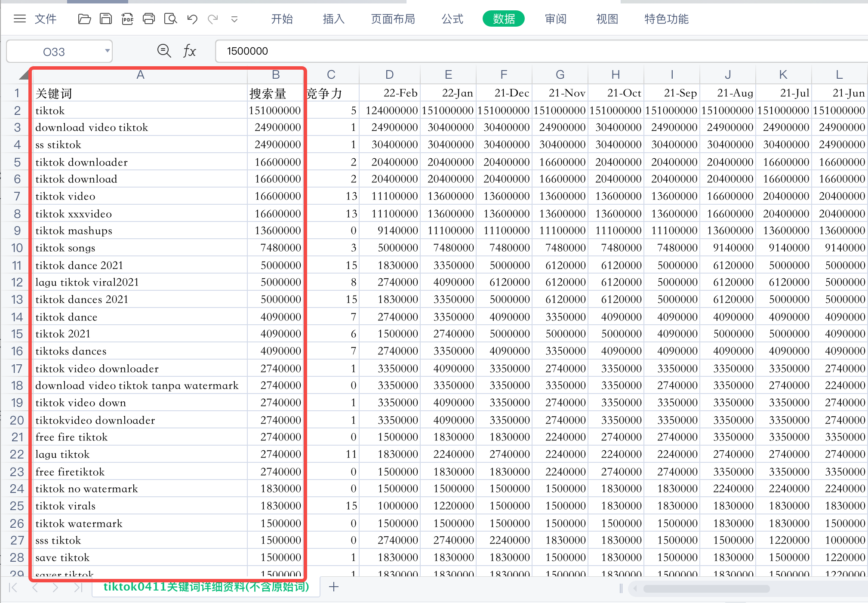Go to next sheet arrow
This screenshot has width=868, height=603.
[56, 588]
